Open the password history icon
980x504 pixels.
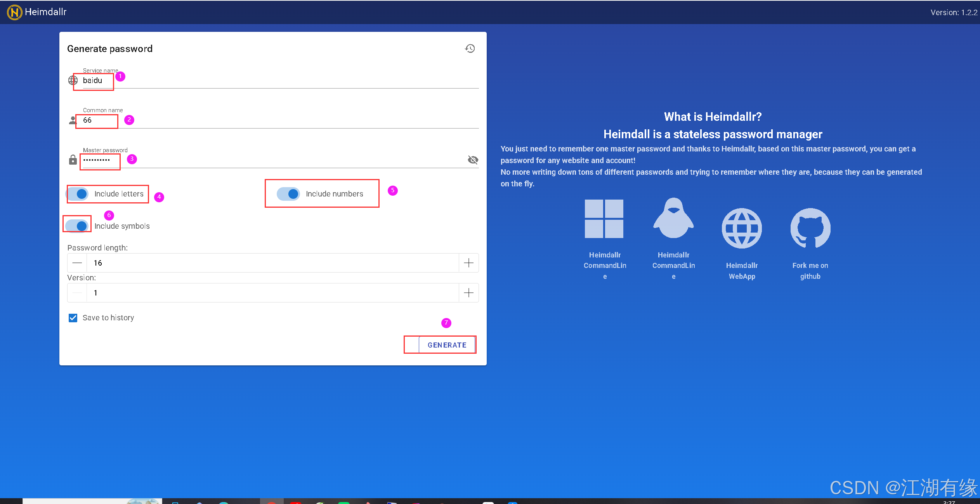[x=470, y=49]
